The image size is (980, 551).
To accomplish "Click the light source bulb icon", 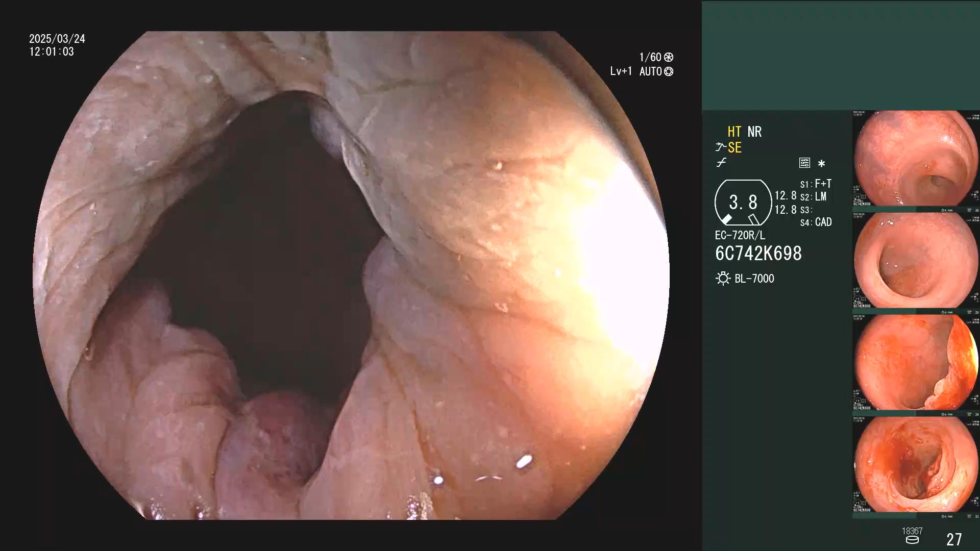I will point(723,279).
